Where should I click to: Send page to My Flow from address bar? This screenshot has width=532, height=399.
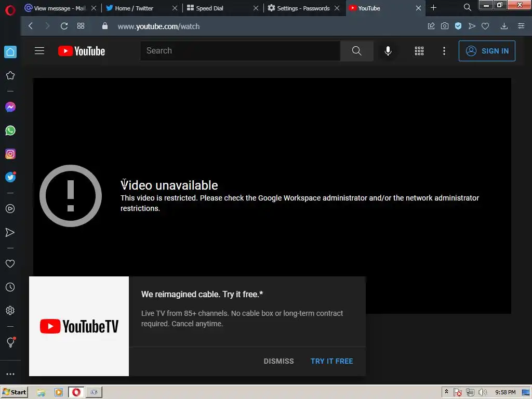472,26
